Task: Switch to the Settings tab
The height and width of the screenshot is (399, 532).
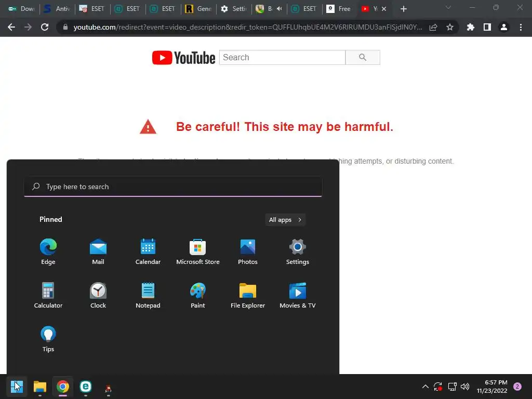Action: point(234,9)
